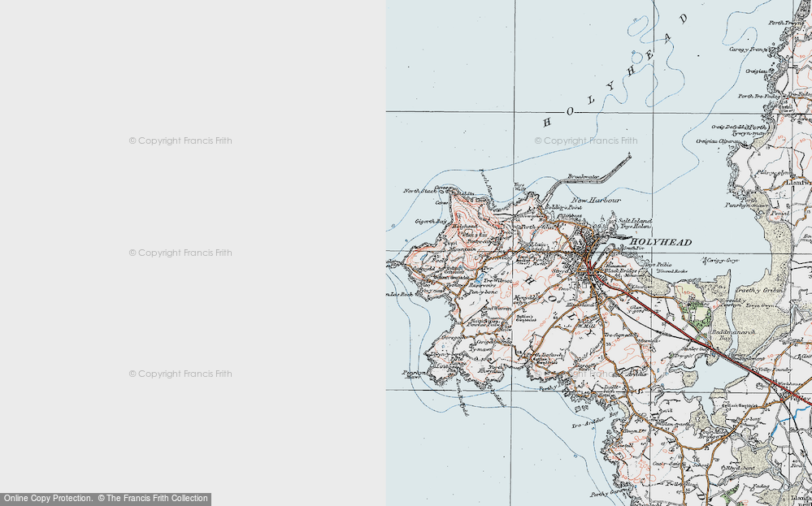This screenshot has height=506, width=812.
Task: Click the 'Creigiau Cliperau' label
Action: pyautogui.click(x=717, y=141)
